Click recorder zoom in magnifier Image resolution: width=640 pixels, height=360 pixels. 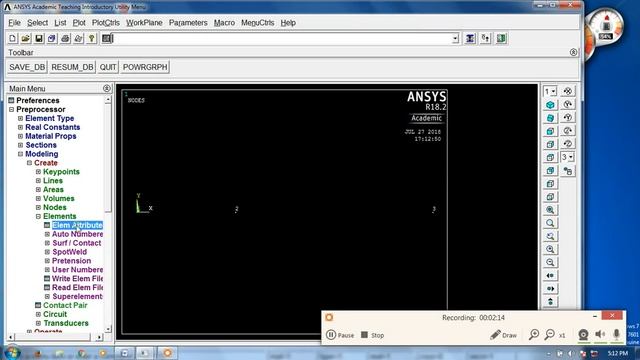(534, 335)
